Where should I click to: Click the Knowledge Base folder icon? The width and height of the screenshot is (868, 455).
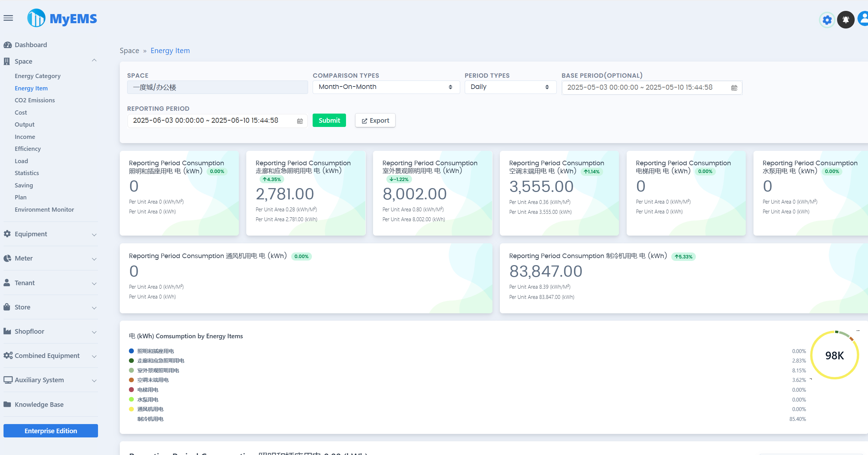pos(7,404)
